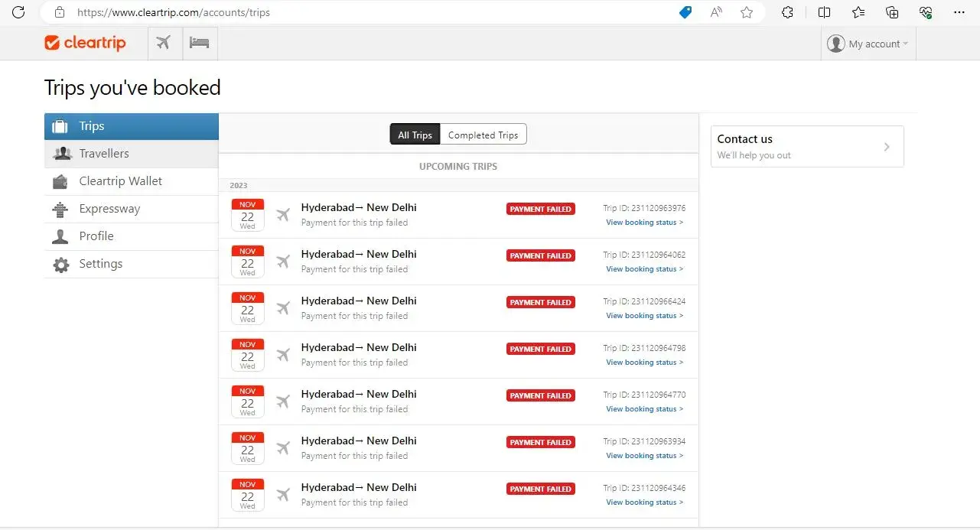
Task: Refresh the page using browser reload icon
Action: (x=18, y=12)
